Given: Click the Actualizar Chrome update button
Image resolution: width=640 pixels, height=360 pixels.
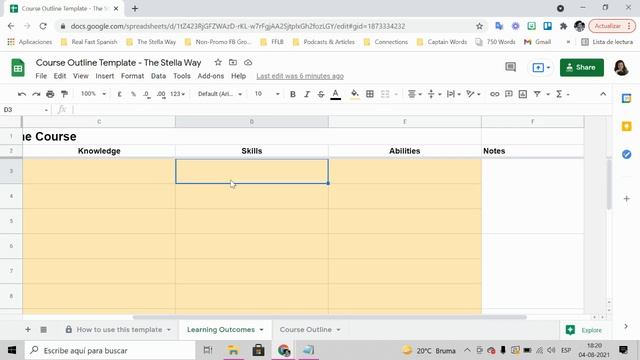Looking at the screenshot, I should click(x=611, y=26).
